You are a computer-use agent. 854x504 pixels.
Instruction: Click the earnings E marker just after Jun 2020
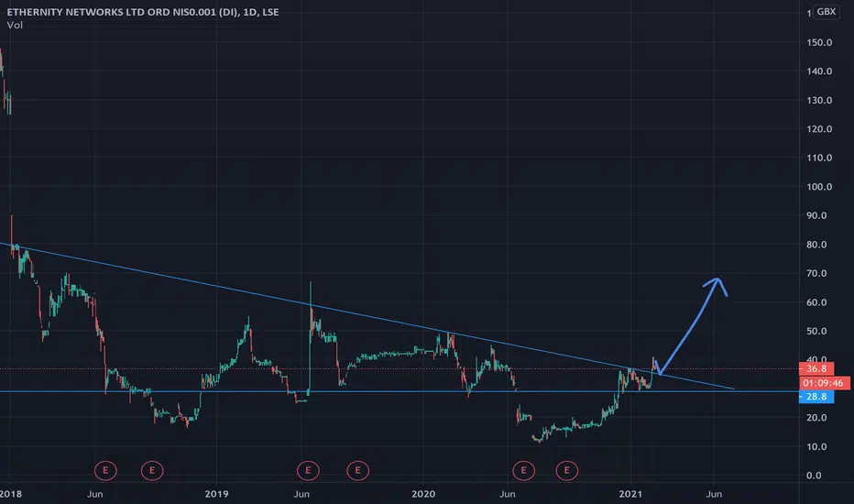pyautogui.click(x=523, y=470)
